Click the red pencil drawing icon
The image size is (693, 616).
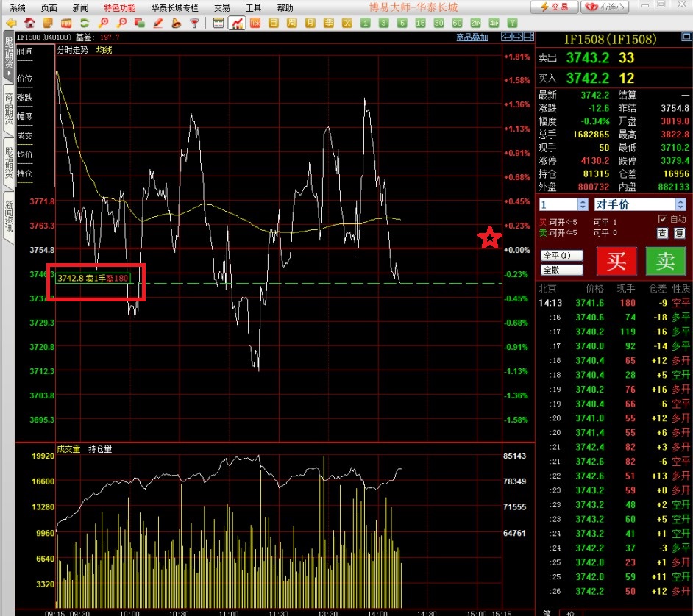coord(158,23)
